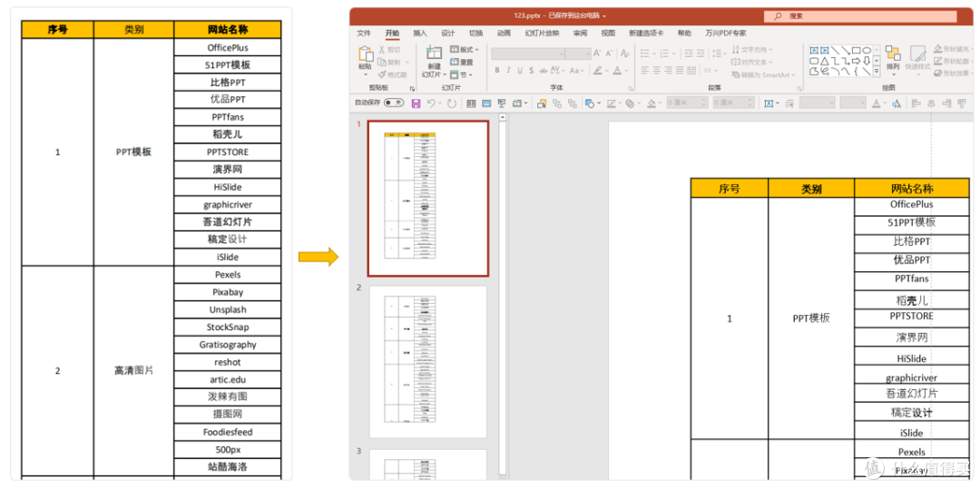Image resolution: width=980 pixels, height=489 pixels.
Task: Click the Clear Formatting icon
Action: (x=625, y=54)
